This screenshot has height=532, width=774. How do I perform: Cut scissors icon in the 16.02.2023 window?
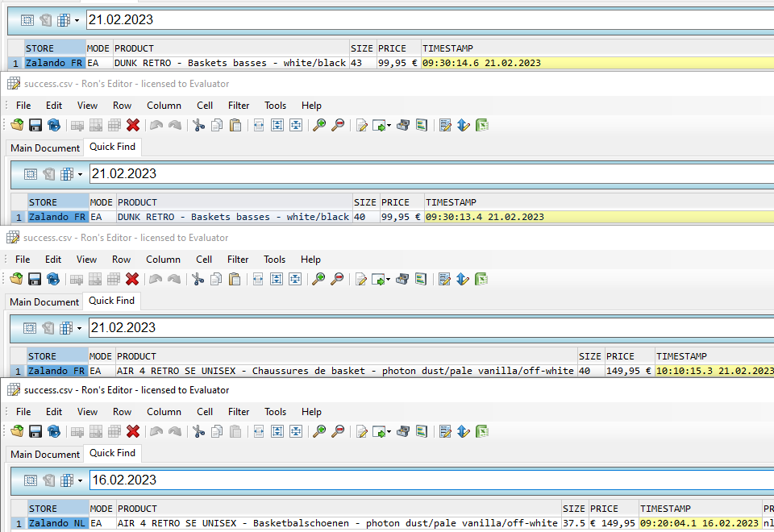[198, 431]
